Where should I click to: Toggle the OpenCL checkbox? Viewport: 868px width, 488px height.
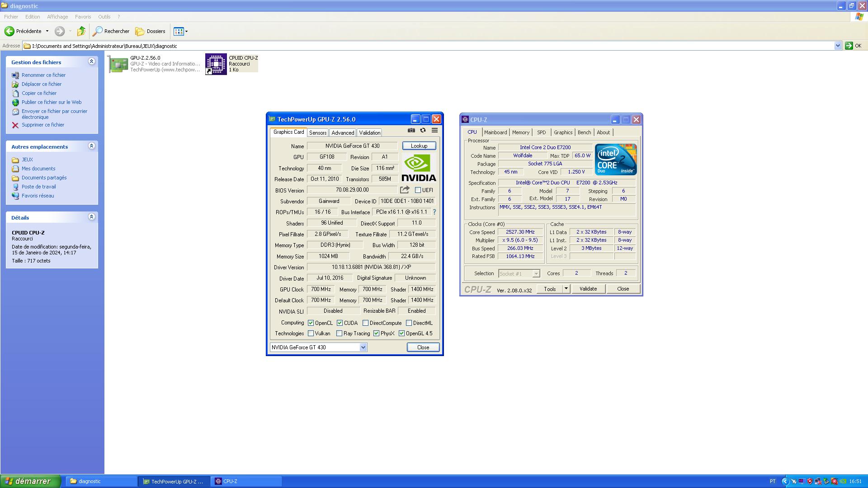[x=311, y=323]
